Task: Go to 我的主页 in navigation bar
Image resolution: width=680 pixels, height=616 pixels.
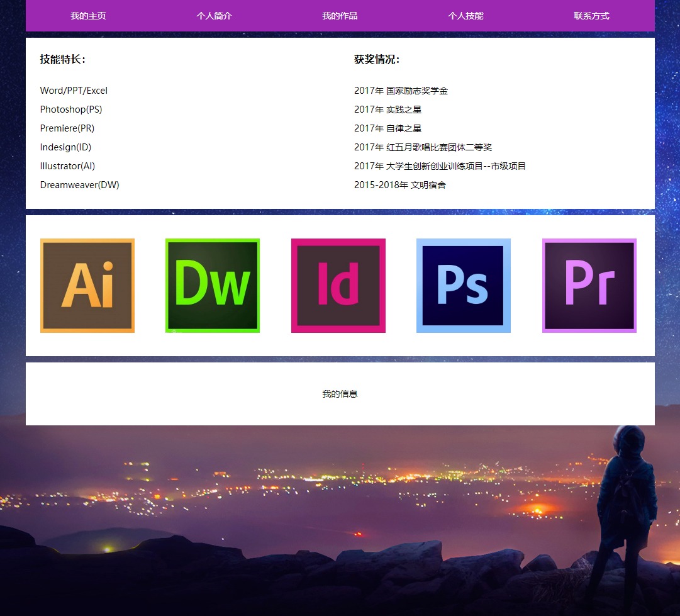Action: pyautogui.click(x=88, y=16)
